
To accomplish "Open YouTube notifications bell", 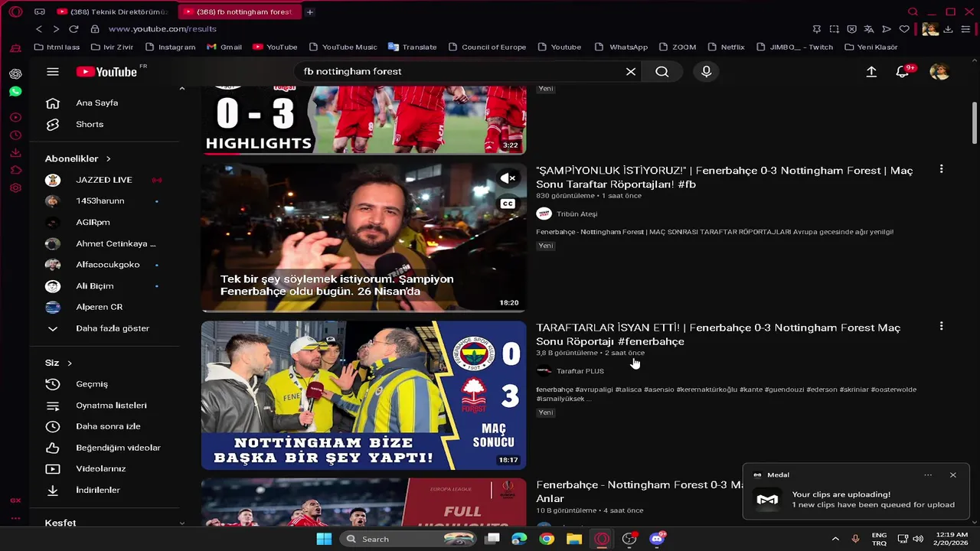I will click(903, 71).
